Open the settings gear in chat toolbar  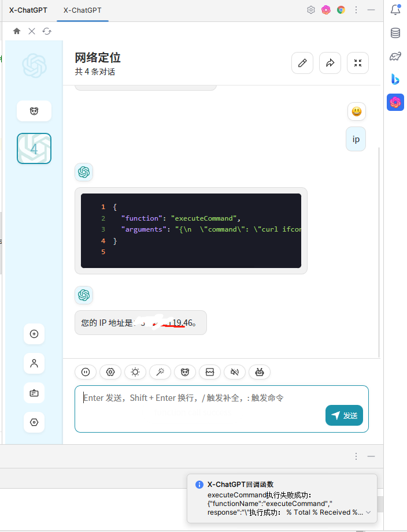(x=110, y=372)
